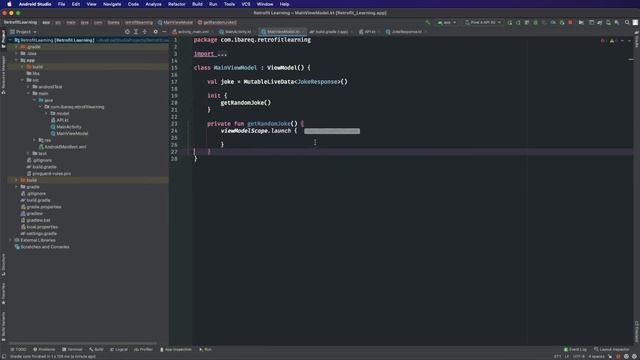Image resolution: width=640 pixels, height=360 pixels.
Task: Open the Problems tool window
Action: (x=44, y=349)
